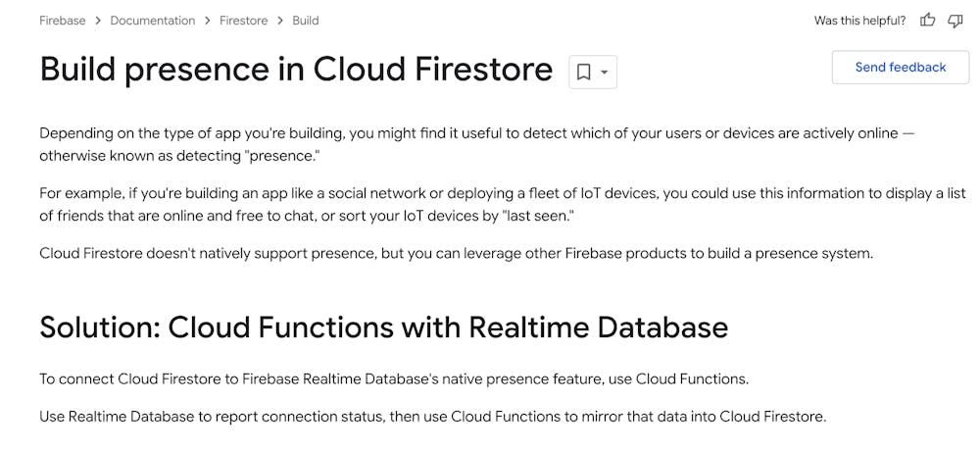
Task: Click the thumbs up helpful icon
Action: click(x=927, y=21)
